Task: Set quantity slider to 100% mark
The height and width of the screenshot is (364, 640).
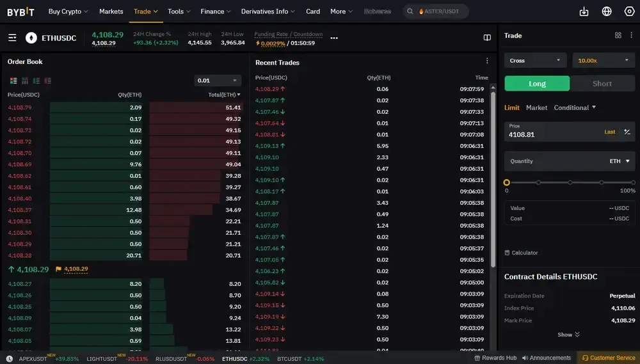Action: tap(633, 182)
